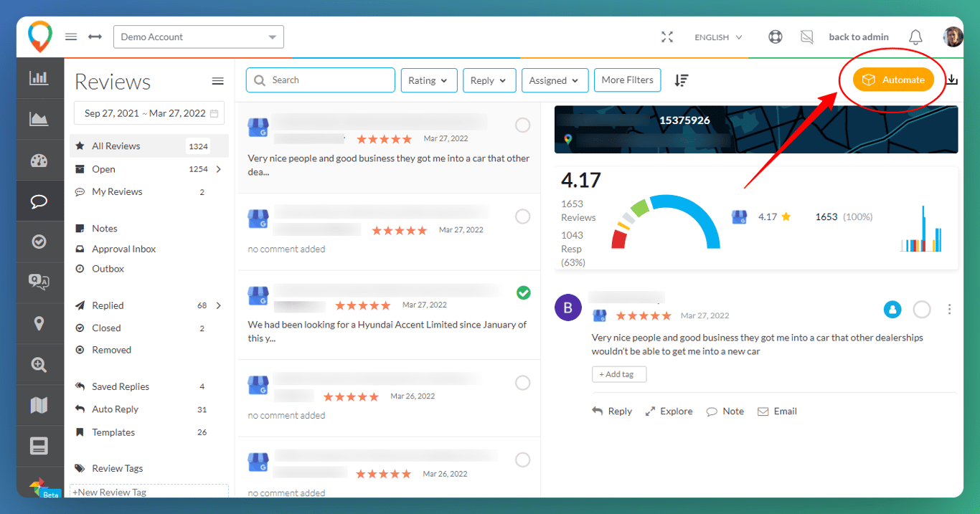
Task: Select the circle on the second Mar 27 review
Action: (523, 216)
